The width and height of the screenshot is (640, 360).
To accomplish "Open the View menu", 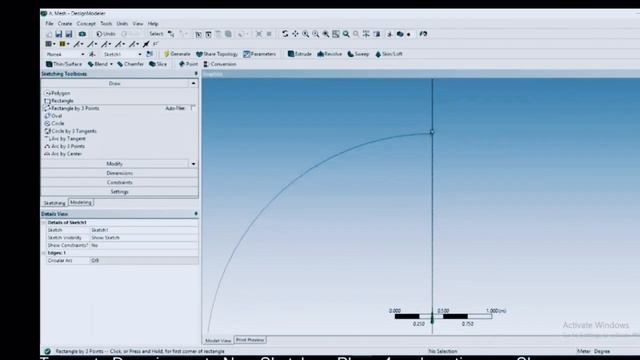I will [138, 24].
